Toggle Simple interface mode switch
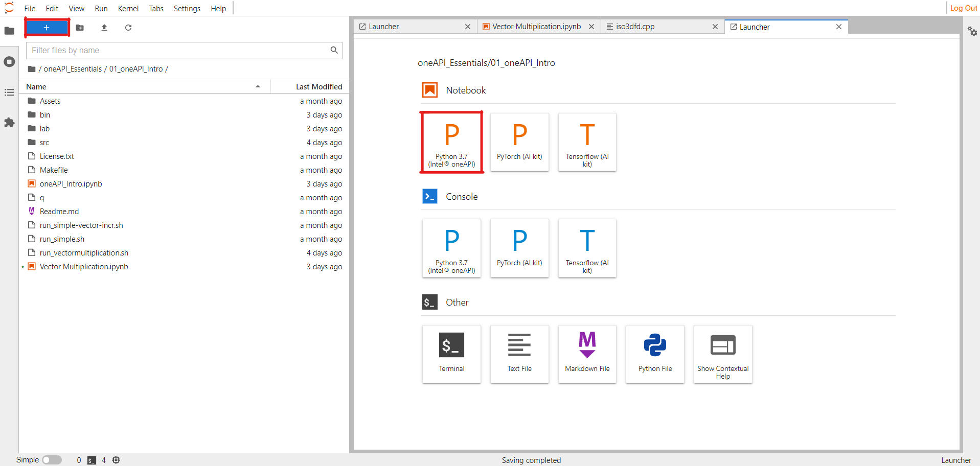 [x=52, y=460]
